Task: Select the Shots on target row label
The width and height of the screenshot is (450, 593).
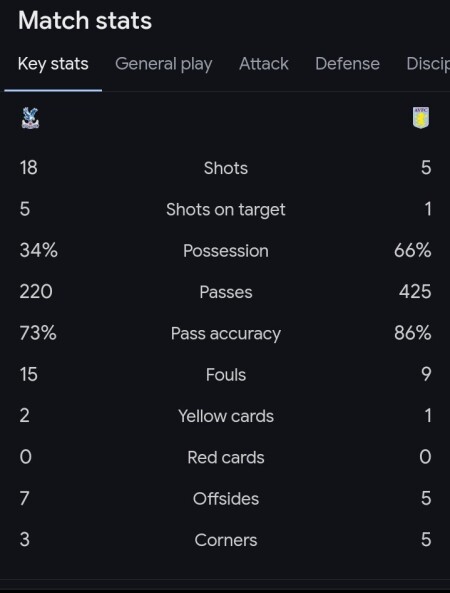Action: point(226,210)
